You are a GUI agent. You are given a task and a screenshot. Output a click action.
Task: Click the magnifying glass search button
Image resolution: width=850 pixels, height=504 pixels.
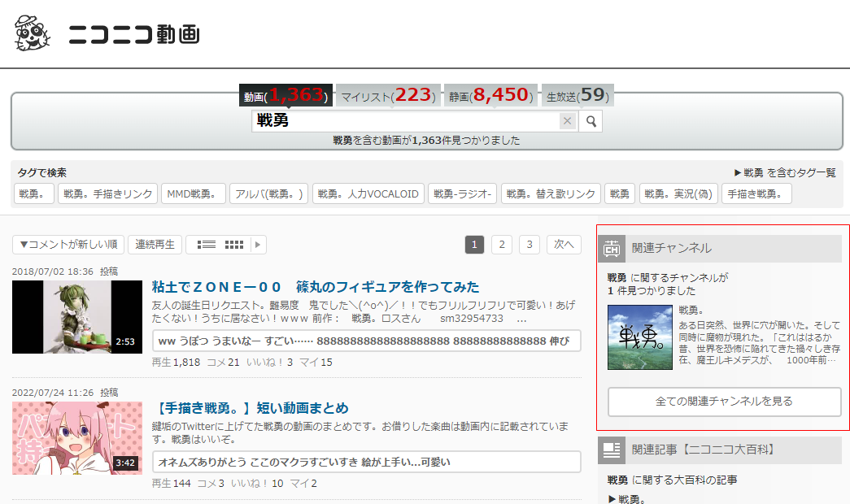click(x=591, y=121)
